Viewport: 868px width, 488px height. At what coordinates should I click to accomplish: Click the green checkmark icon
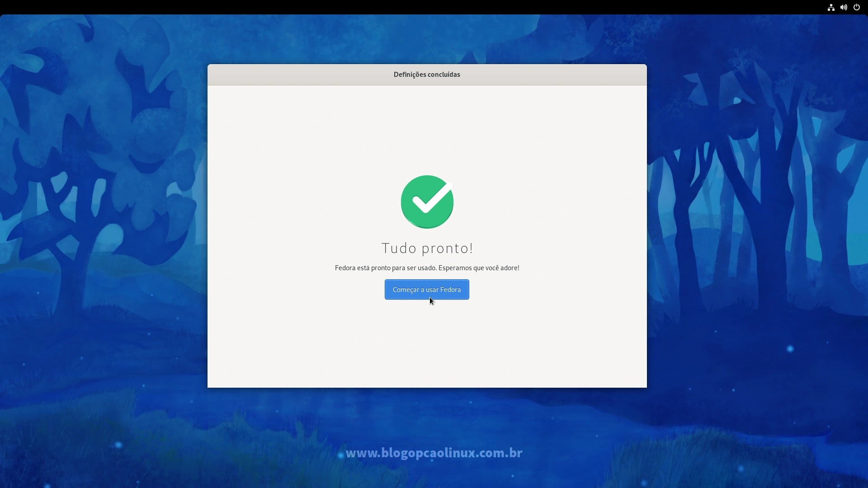427,202
